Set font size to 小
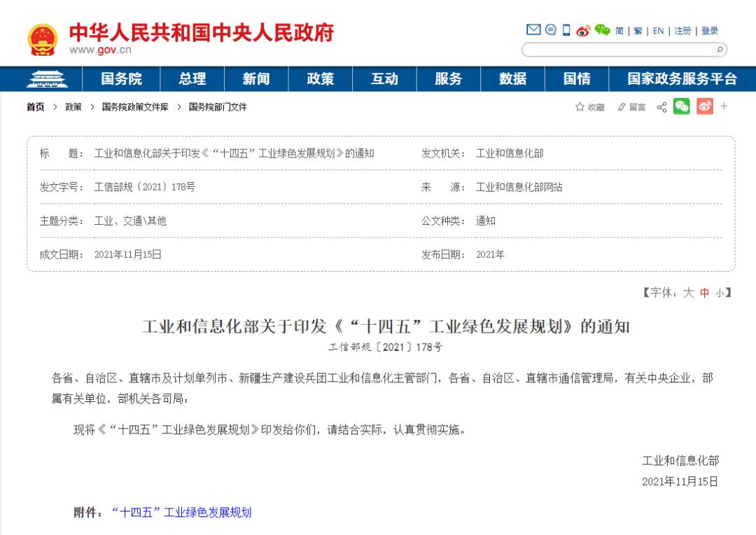 click(720, 293)
